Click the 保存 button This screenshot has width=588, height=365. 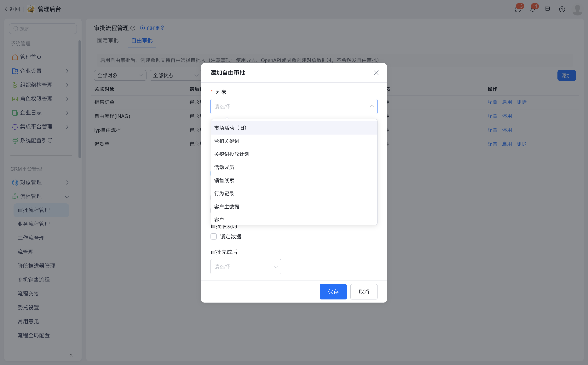[333, 292]
